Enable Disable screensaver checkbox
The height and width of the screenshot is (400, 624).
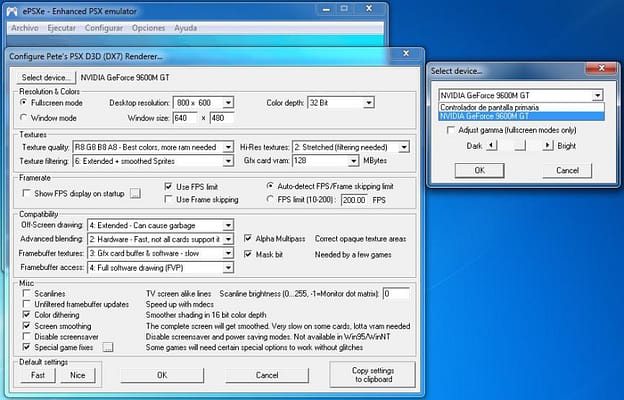tap(27, 337)
